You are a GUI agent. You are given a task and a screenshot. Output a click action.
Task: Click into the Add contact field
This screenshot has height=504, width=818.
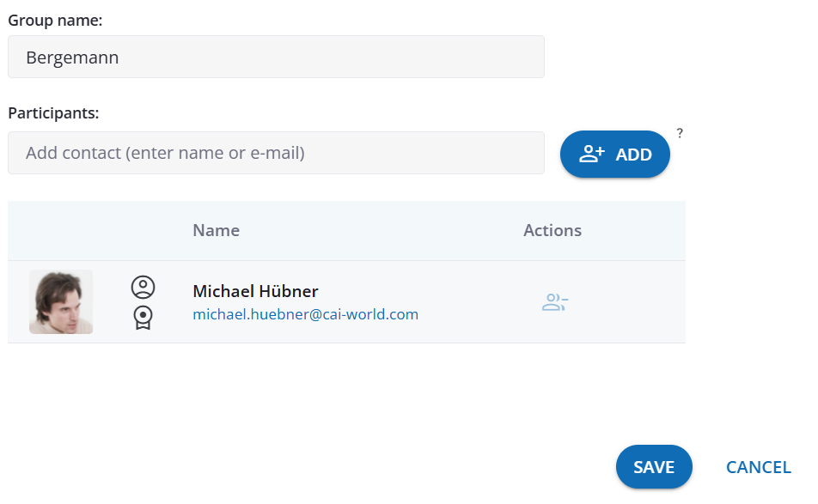point(276,154)
